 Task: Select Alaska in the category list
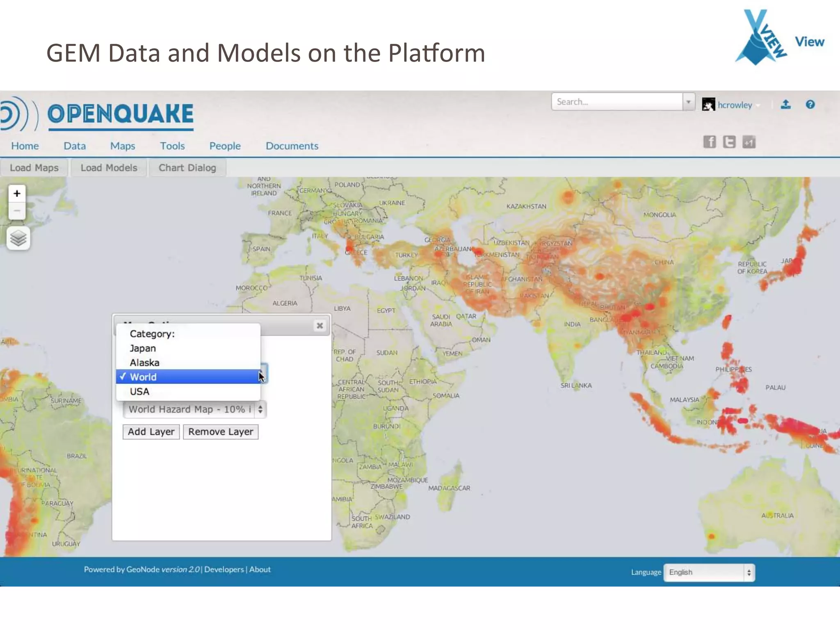[x=188, y=363]
